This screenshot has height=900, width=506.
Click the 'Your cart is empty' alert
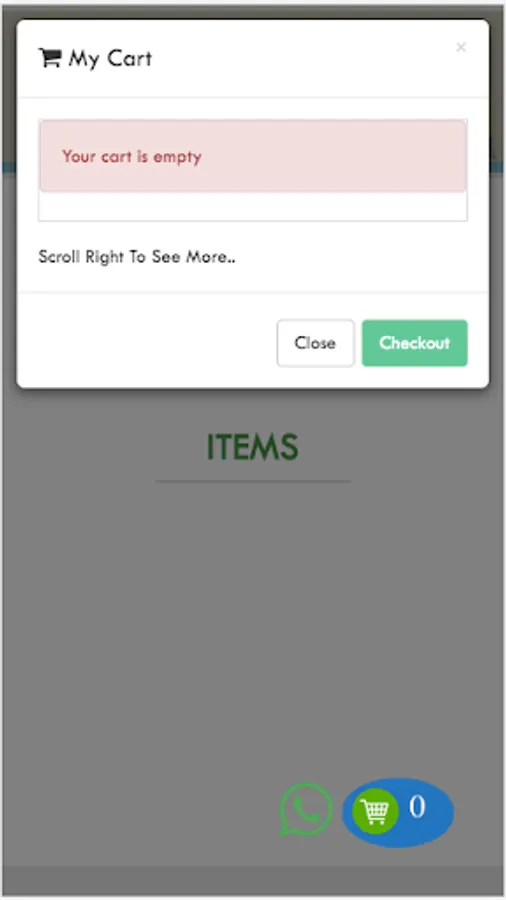(x=253, y=156)
